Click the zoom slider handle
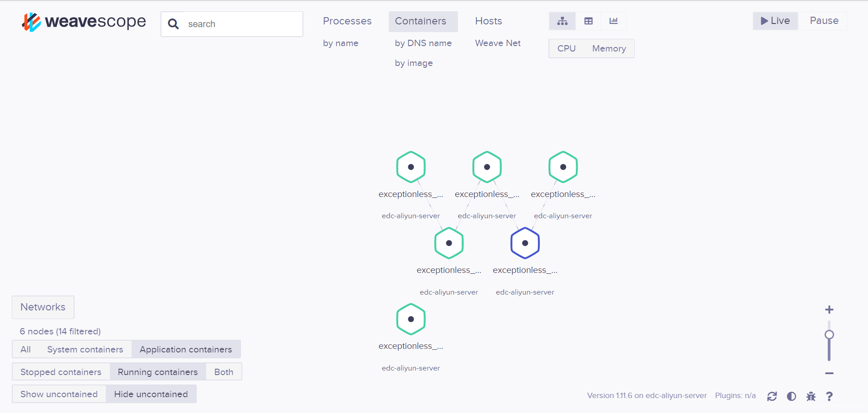Screen dimensions: 868x413 coord(829,335)
